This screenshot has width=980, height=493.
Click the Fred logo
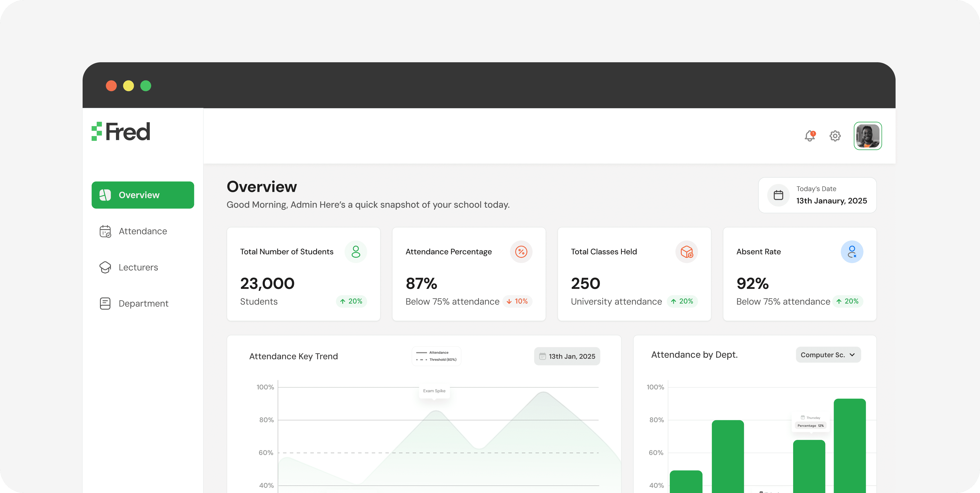tap(121, 132)
